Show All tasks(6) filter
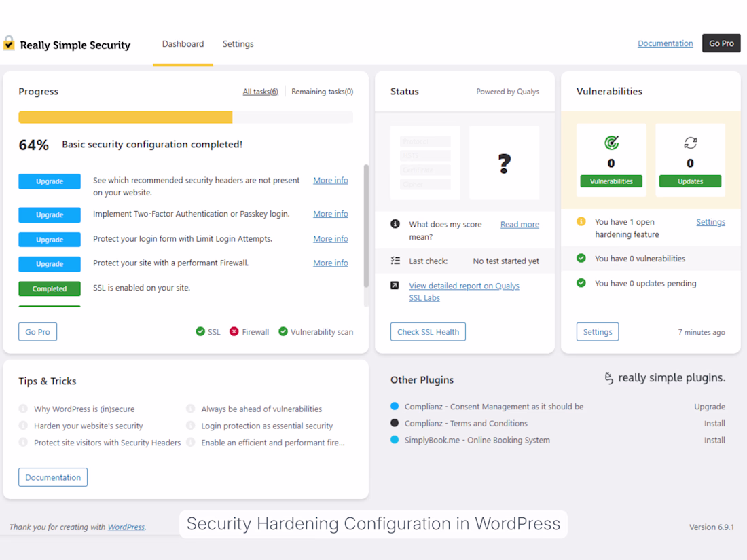The height and width of the screenshot is (560, 747). tap(261, 92)
